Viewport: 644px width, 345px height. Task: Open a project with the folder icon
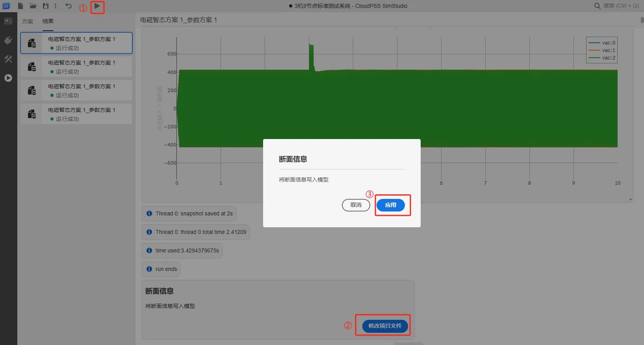(33, 6)
